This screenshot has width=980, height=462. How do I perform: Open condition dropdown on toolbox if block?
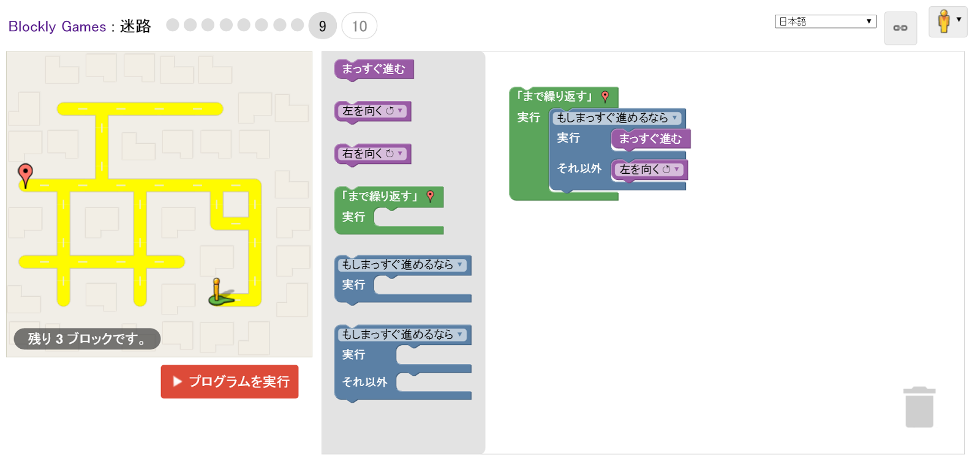click(x=403, y=265)
